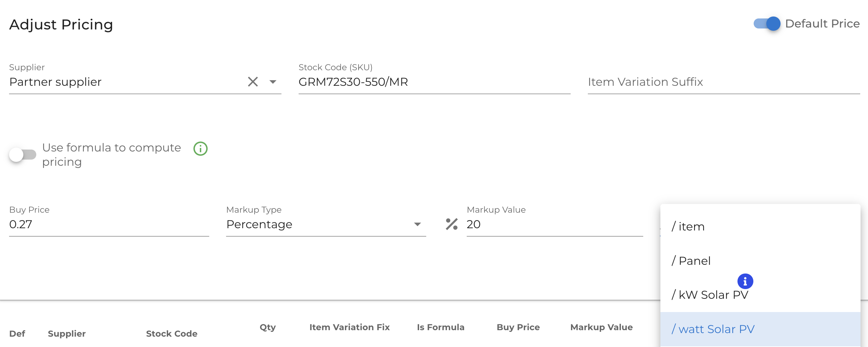Click the Buy Price input field
Viewport: 868px width, 347px height.
tap(109, 224)
